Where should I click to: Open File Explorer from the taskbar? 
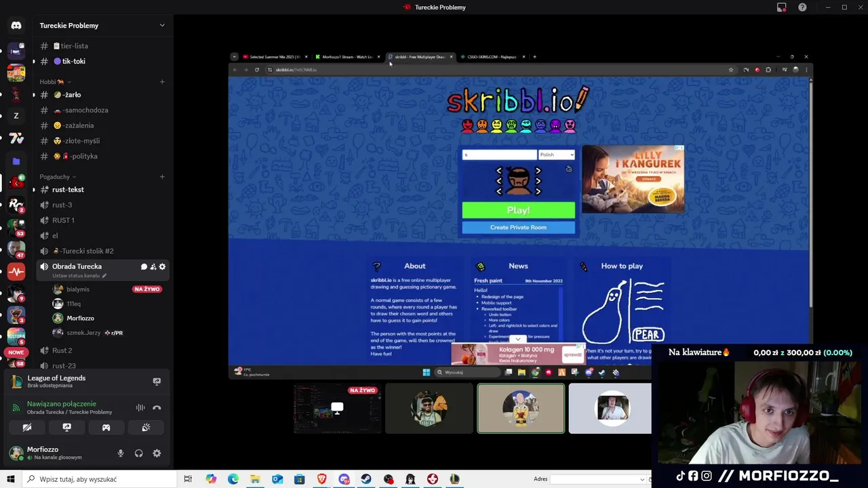coord(255,479)
